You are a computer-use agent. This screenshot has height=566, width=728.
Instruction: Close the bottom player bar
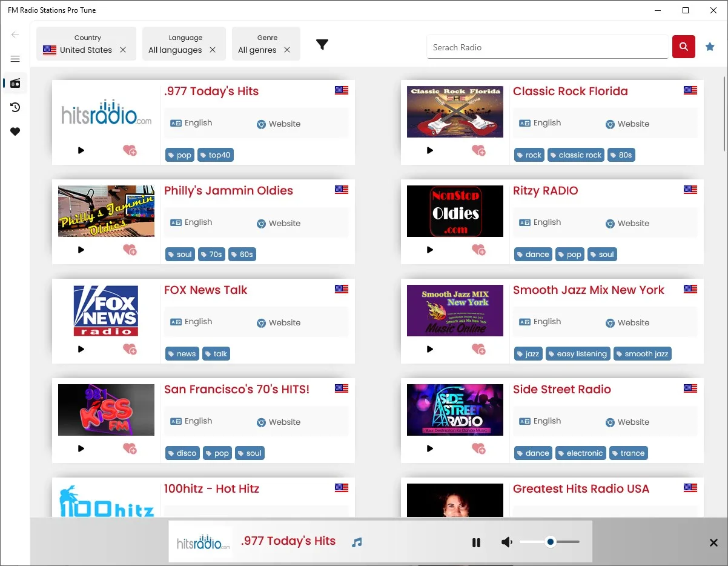[x=713, y=542]
